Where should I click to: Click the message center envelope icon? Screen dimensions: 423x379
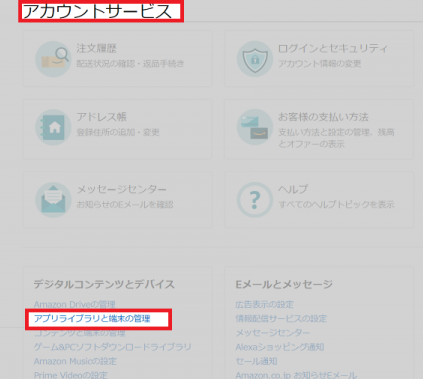point(53,200)
